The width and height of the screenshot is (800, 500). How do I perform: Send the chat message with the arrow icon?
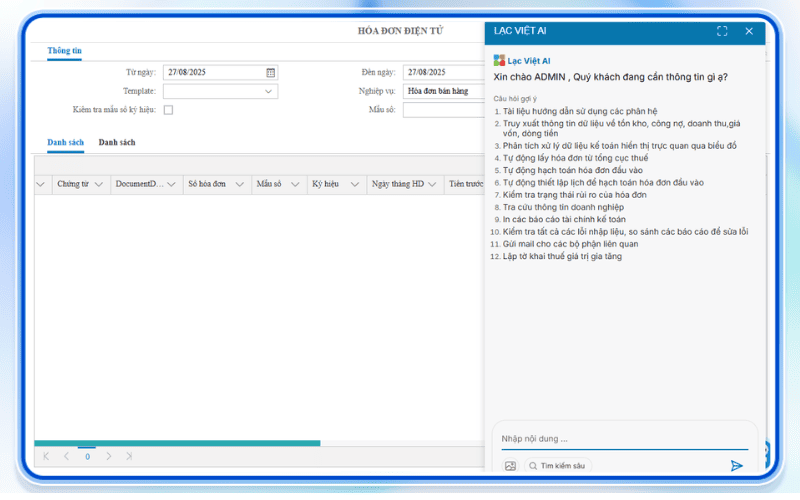(x=736, y=465)
